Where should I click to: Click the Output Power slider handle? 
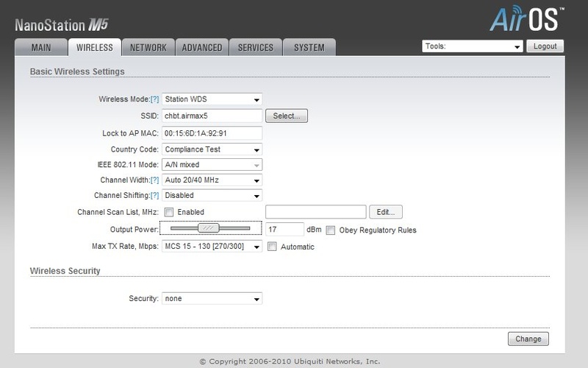click(209, 228)
